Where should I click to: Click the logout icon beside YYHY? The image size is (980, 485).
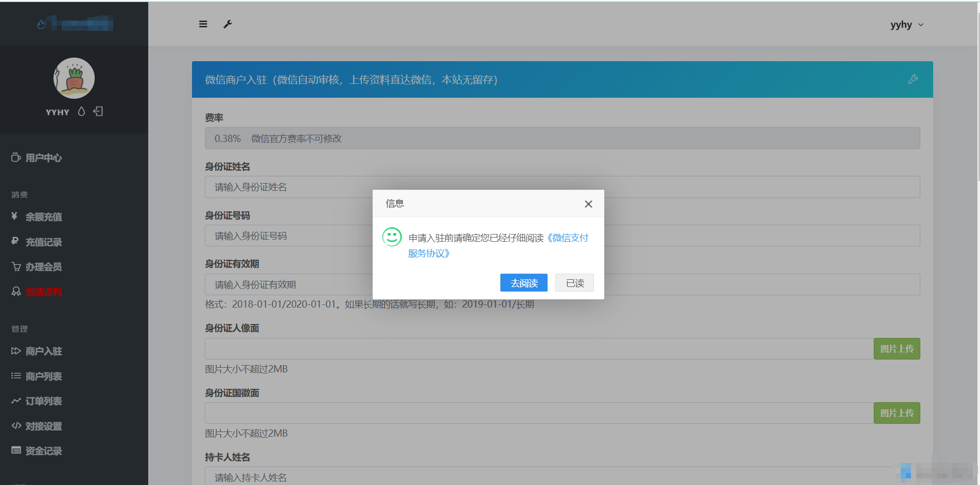[x=98, y=112]
